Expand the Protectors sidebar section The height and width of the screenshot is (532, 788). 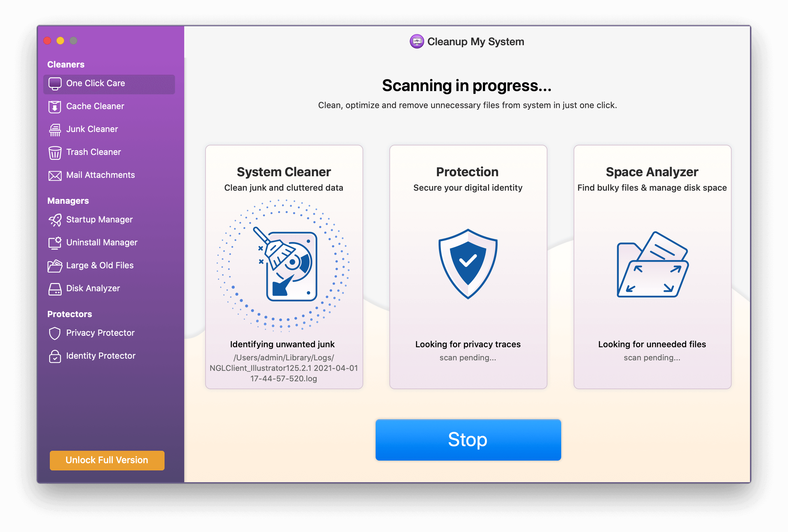pos(69,313)
